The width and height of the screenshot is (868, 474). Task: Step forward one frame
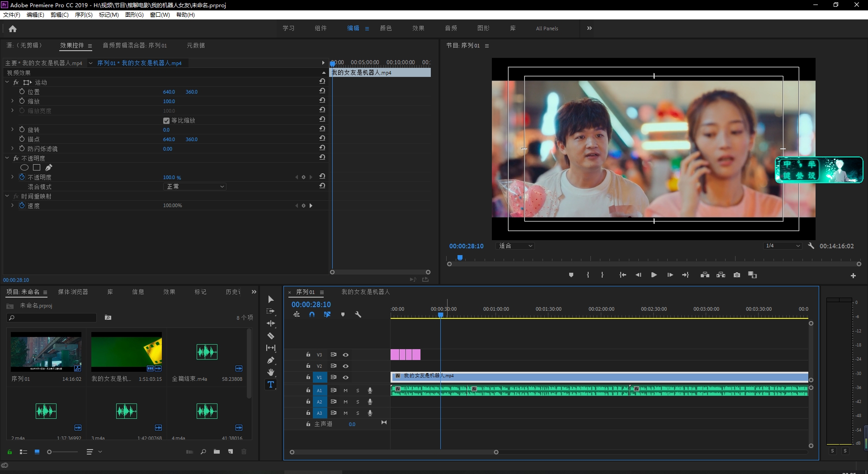(x=670, y=275)
